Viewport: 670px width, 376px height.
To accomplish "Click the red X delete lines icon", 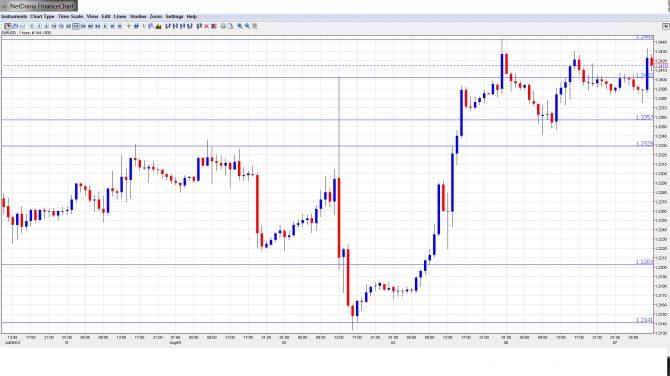I will tap(206, 26).
